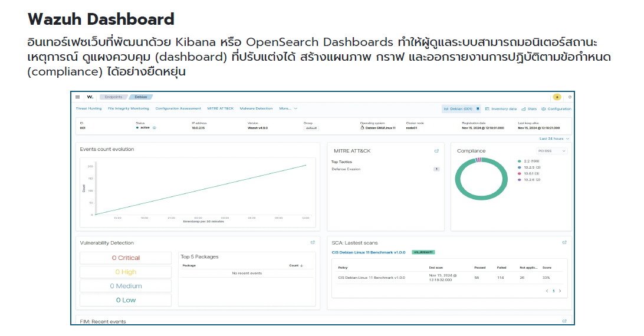Viewport: 644px width, 336px height.
Task: Switch to the Threat Hunting tab
Action: point(88,108)
